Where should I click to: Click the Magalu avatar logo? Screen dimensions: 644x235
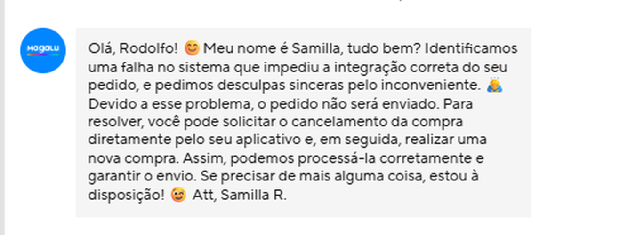pyautogui.click(x=43, y=50)
